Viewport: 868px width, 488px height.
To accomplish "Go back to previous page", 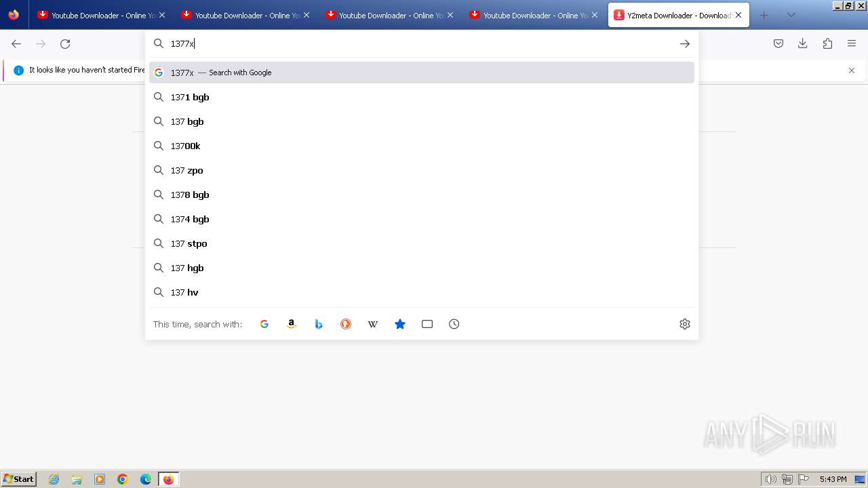I will pos(16,43).
